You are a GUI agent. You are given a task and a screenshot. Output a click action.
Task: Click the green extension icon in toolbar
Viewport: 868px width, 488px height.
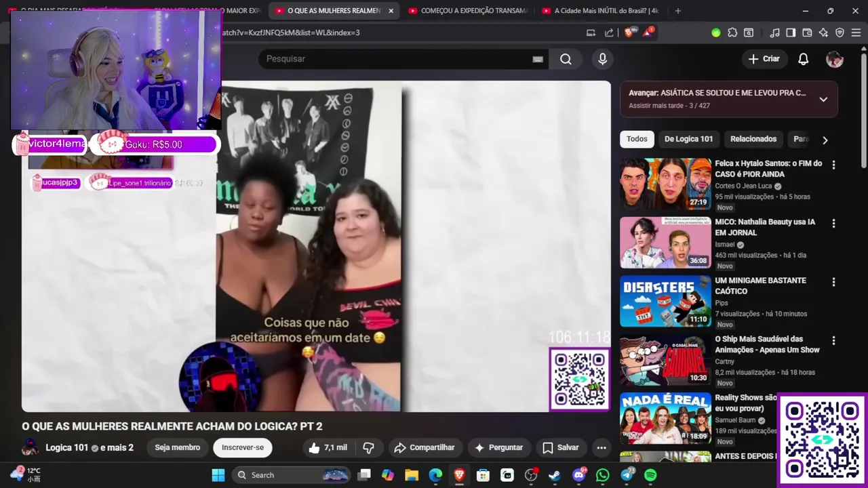click(x=716, y=33)
